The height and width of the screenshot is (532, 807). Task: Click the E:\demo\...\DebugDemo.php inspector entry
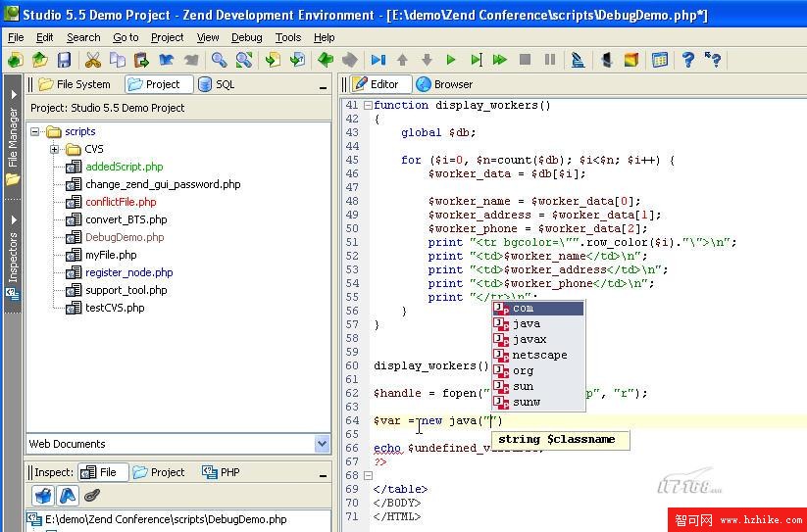click(166, 519)
